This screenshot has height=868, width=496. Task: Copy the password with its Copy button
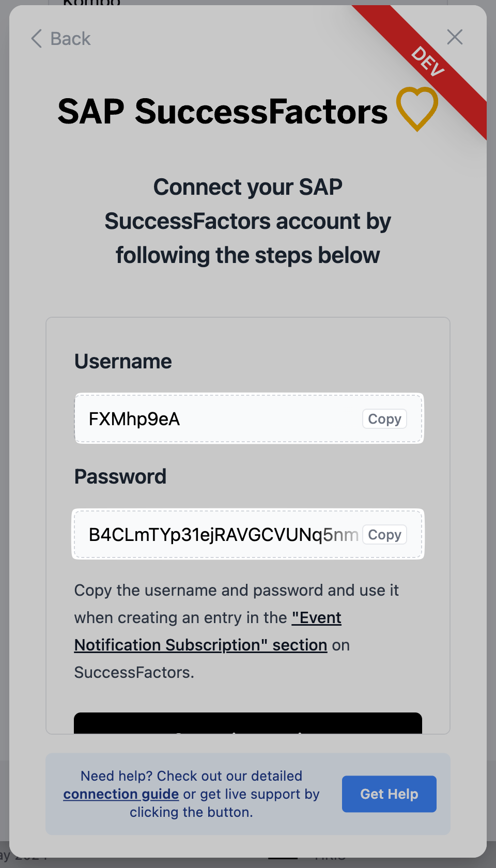point(384,535)
